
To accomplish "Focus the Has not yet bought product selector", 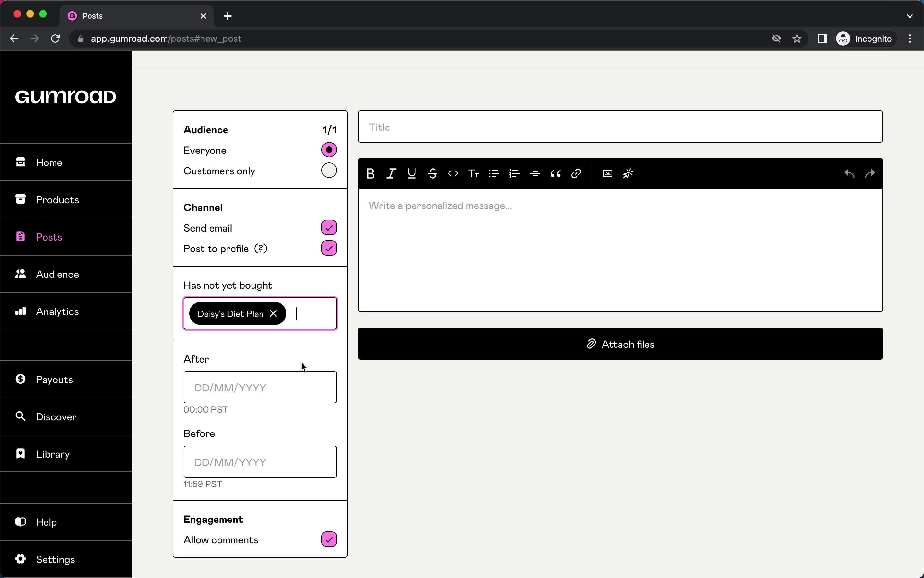I will coord(260,313).
